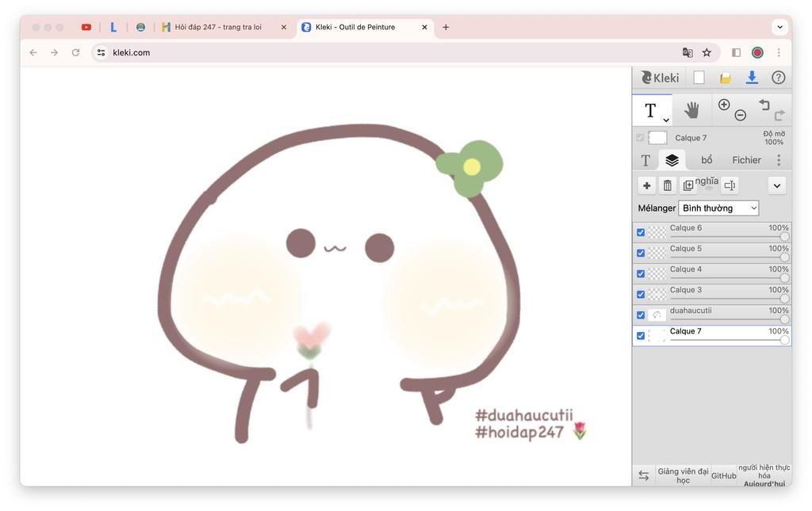Open a new browser tab
Viewport: 812px width, 511px height.
446,27
